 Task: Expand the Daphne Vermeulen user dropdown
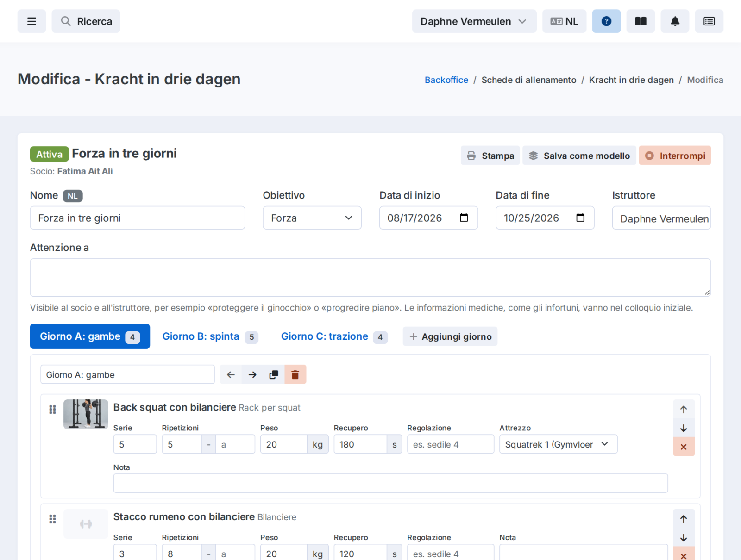[474, 21]
